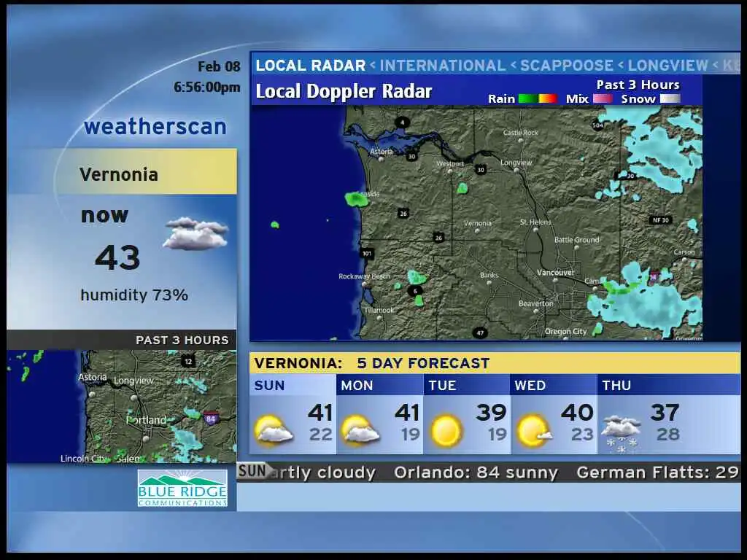Click the route 101 marker on radar
The width and height of the screenshot is (747, 560).
tap(367, 253)
